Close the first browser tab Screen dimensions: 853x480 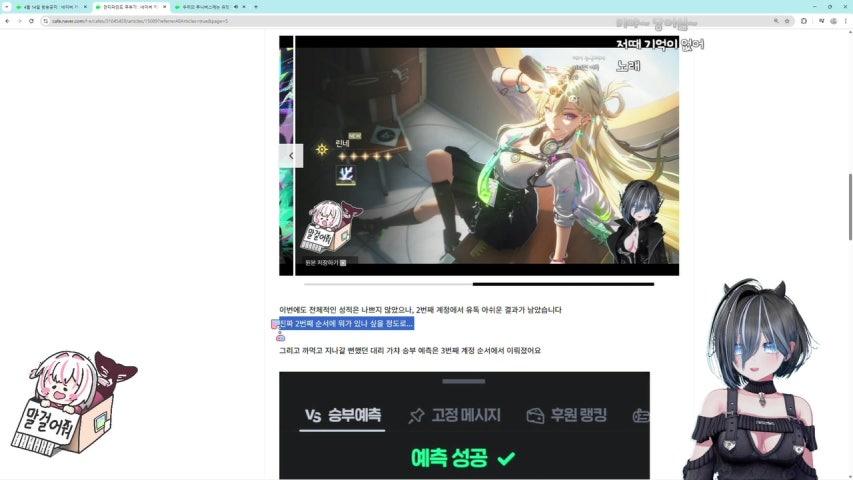point(85,7)
